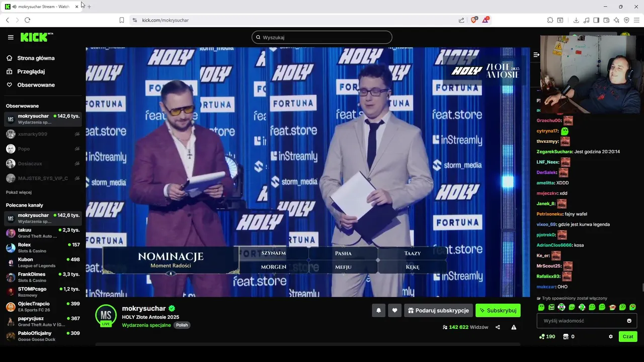Image resolution: width=644 pixels, height=362 pixels.
Task: Send message with Czat button
Action: (628, 336)
